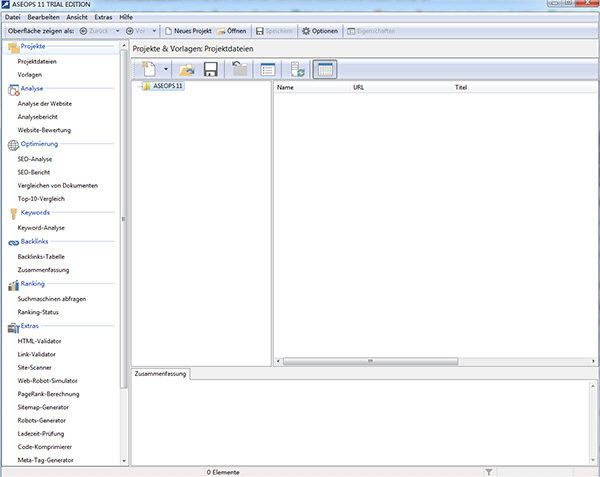600x477 pixels.
Task: Click the Ranking chart icon in the sidebar
Action: (x=13, y=285)
